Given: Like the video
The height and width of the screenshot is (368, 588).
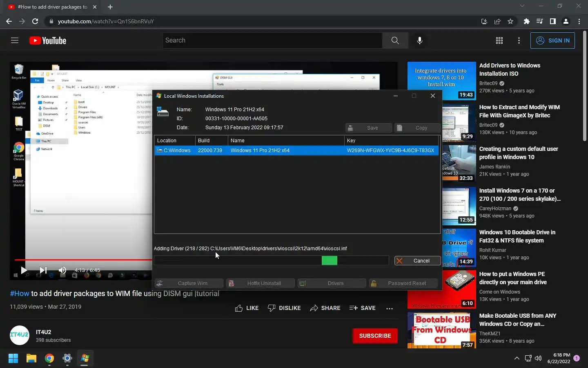Looking at the screenshot, I should 247,308.
